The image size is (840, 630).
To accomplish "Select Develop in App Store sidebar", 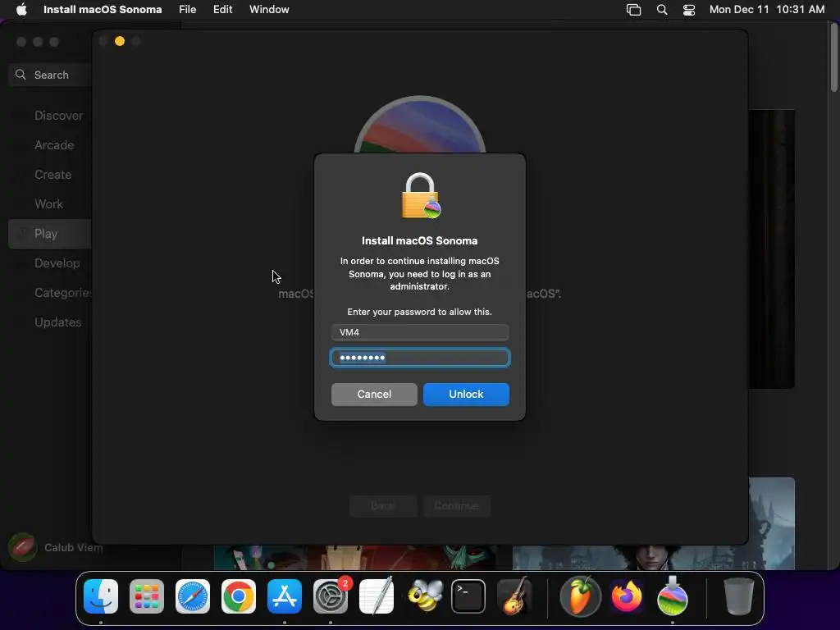I will [x=57, y=263].
